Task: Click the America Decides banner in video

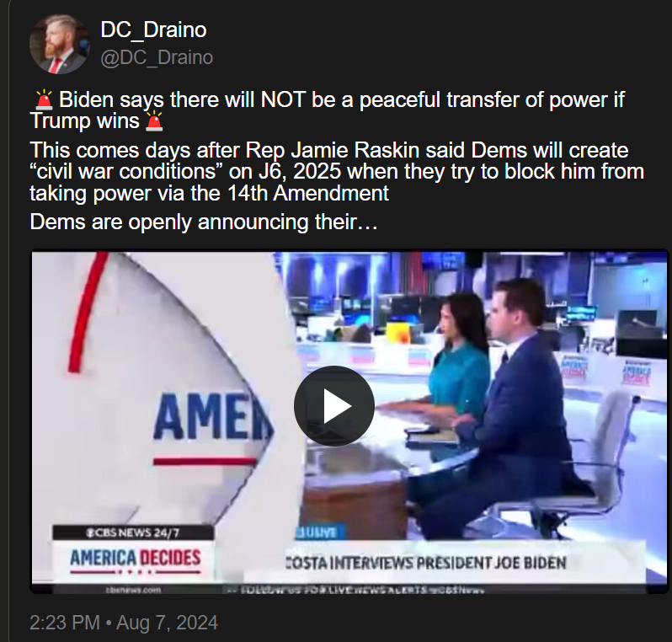Action: [135, 560]
